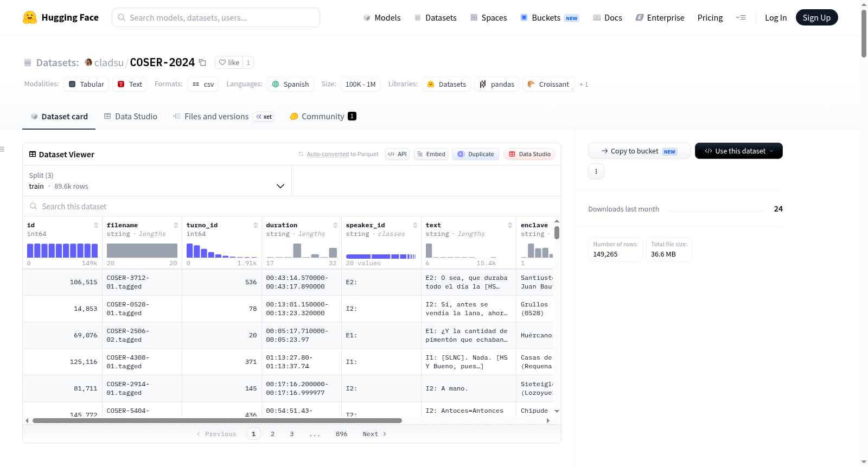Screen dimensions: 868x467
Task: Go to the Next page
Action: click(x=374, y=434)
